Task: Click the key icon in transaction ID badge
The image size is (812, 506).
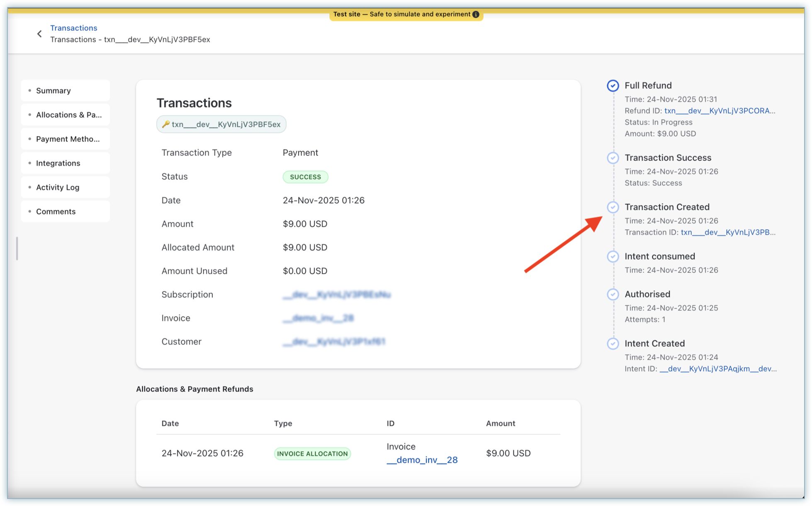Action: [x=165, y=124]
